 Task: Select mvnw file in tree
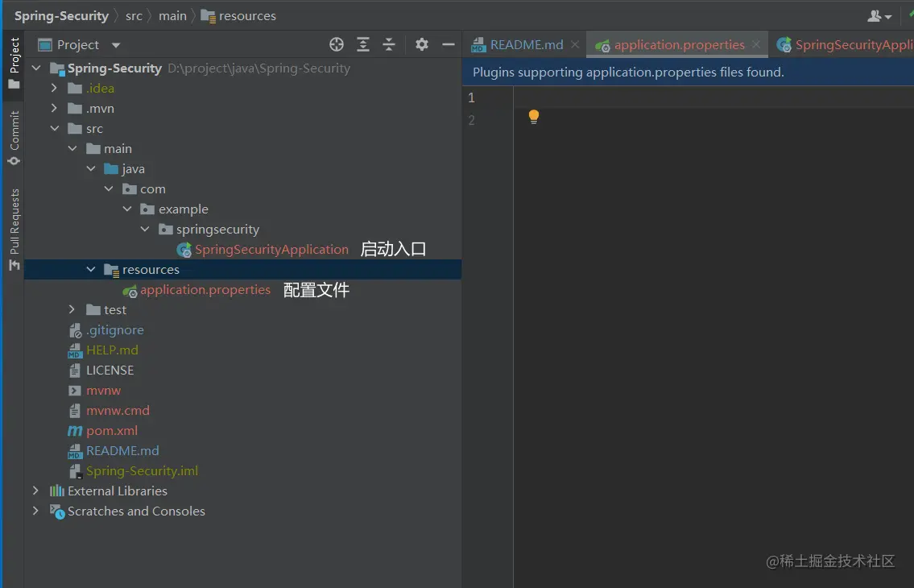pos(103,390)
